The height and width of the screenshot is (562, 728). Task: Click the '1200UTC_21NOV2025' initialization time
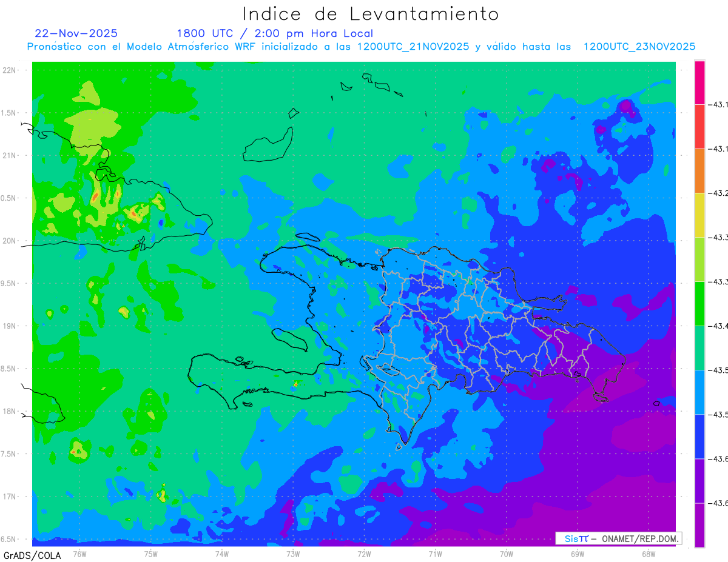click(x=413, y=47)
